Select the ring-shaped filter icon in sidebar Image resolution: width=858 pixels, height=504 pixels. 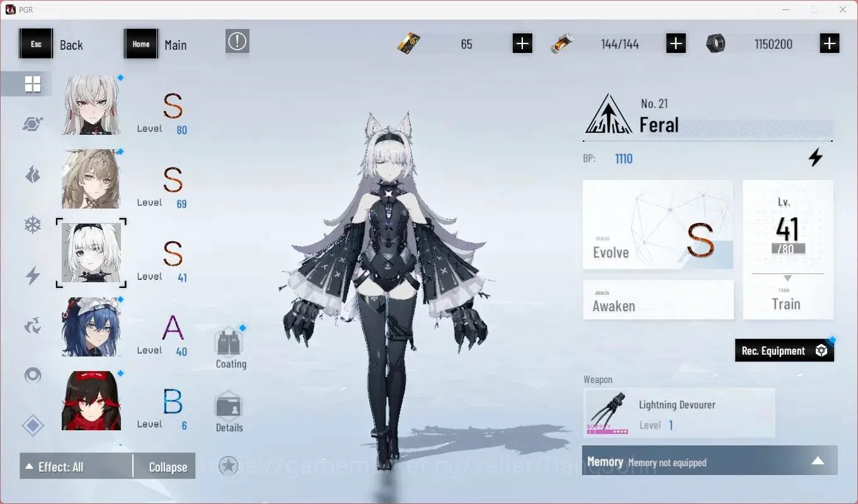pos(33,376)
